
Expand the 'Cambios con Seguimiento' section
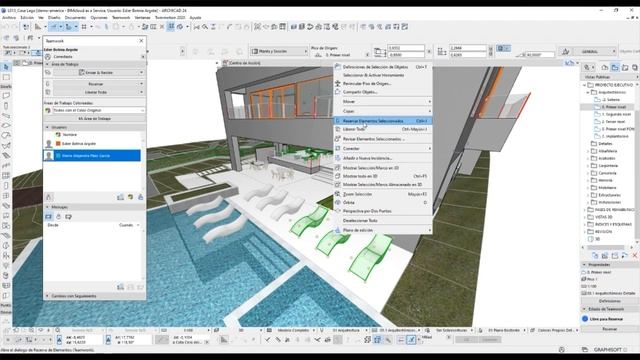click(x=47, y=296)
